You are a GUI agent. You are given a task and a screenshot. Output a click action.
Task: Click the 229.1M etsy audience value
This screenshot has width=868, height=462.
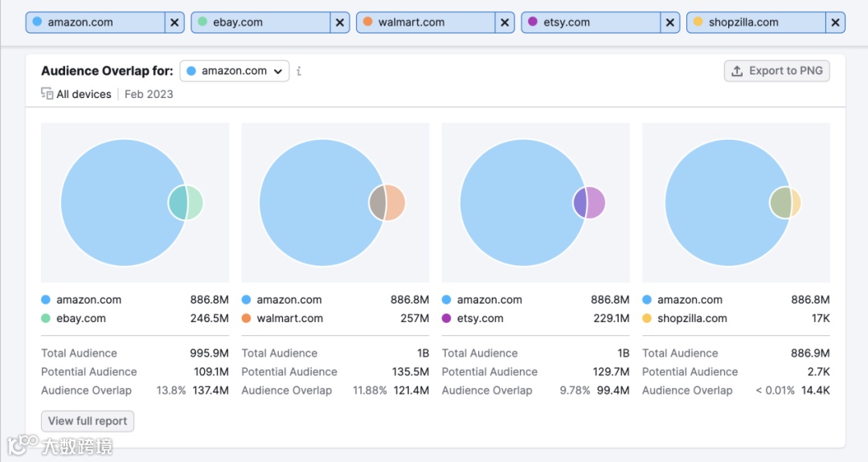click(x=611, y=318)
